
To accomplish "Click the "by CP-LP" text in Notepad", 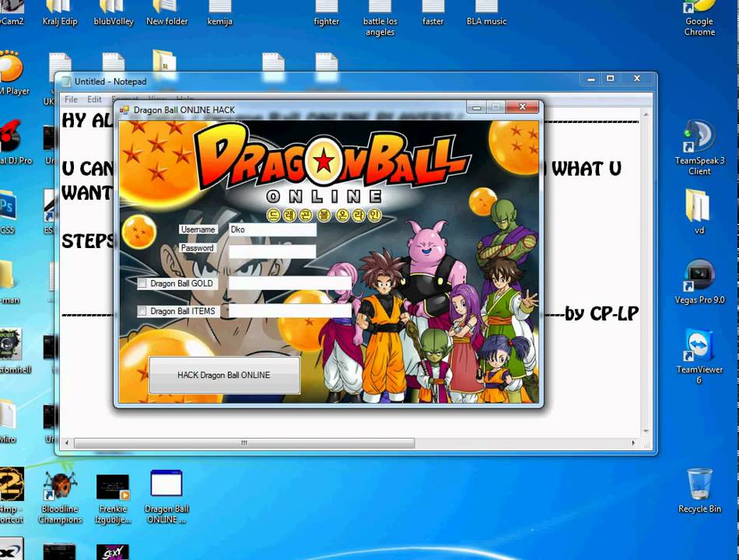I will 601,314.
